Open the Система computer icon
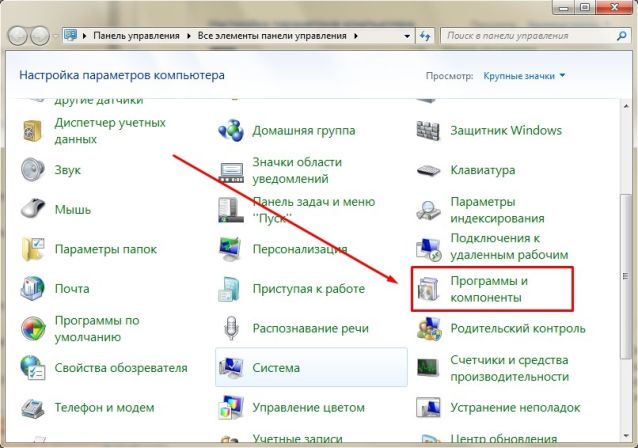The height and width of the screenshot is (448, 638). click(231, 367)
